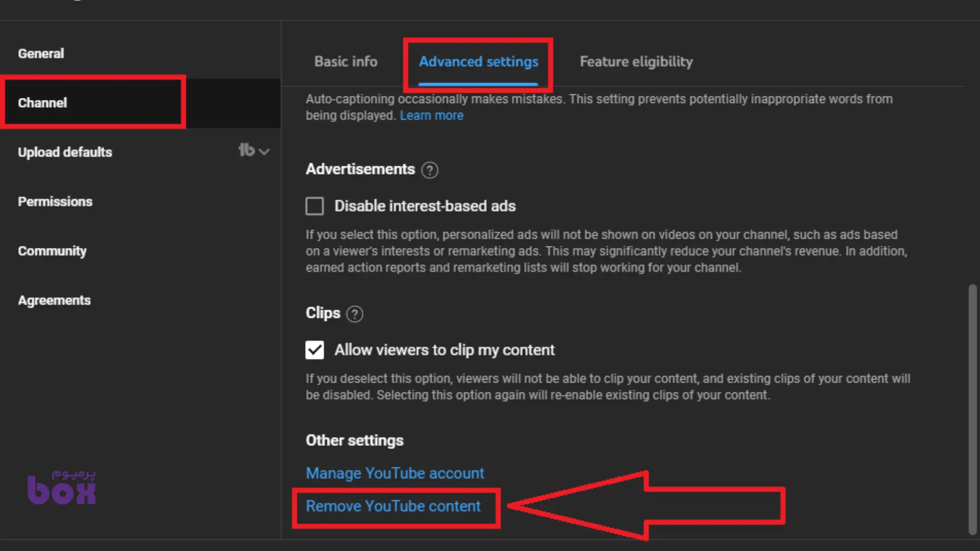
Task: Go to the Permissions section
Action: [x=55, y=202]
